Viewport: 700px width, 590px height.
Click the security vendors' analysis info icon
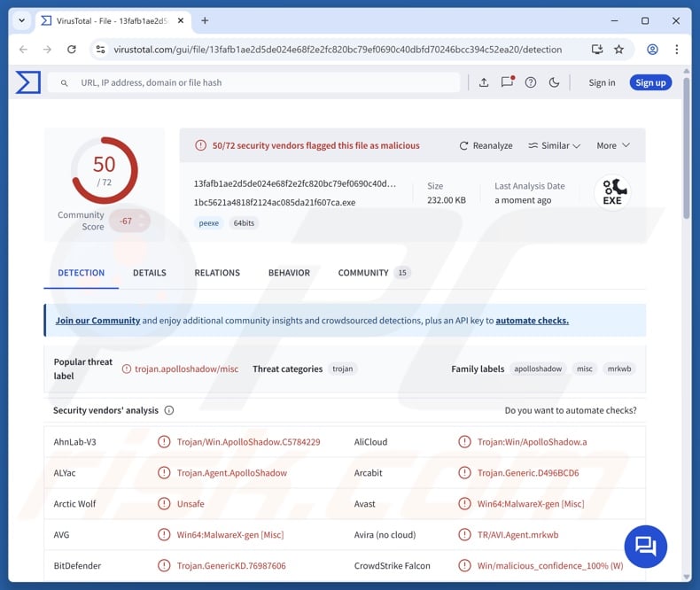(x=169, y=411)
